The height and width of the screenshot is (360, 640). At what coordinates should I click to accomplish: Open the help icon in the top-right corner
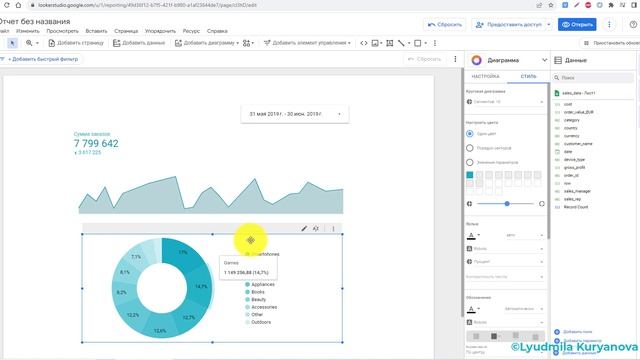(x=633, y=24)
